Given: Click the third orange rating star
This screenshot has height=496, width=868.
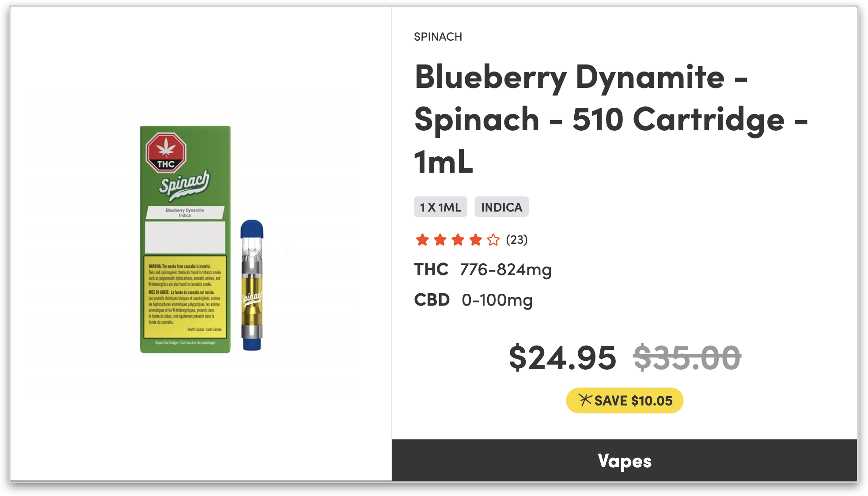Looking at the screenshot, I should tap(458, 240).
